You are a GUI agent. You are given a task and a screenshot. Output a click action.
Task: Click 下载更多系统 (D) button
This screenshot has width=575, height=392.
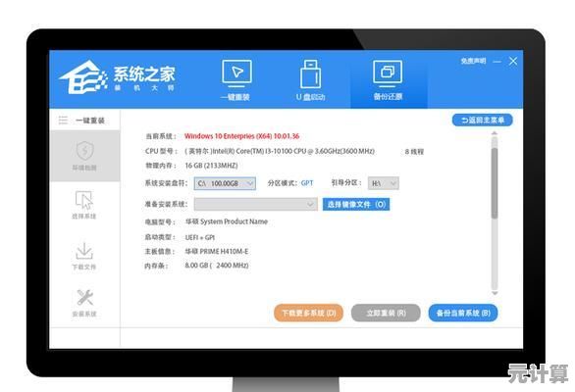(x=308, y=314)
